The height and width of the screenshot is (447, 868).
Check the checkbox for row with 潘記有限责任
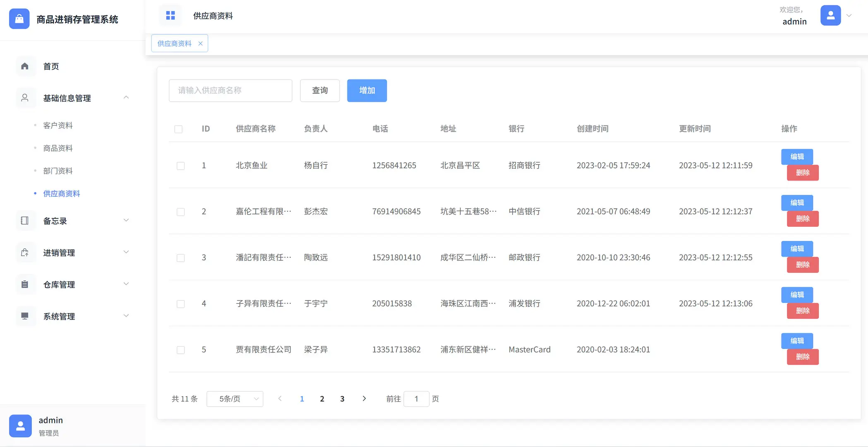pyautogui.click(x=181, y=257)
